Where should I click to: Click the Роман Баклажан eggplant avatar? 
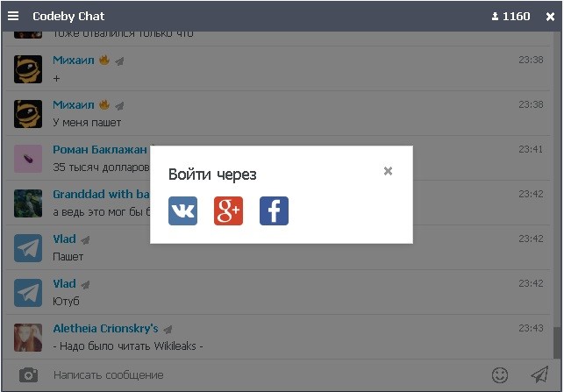(x=28, y=159)
